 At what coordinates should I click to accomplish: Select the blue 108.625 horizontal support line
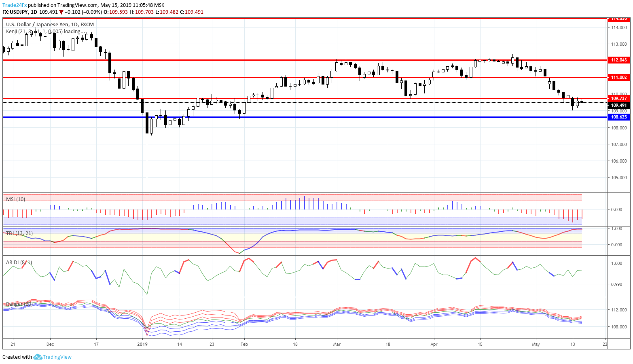pos(305,117)
